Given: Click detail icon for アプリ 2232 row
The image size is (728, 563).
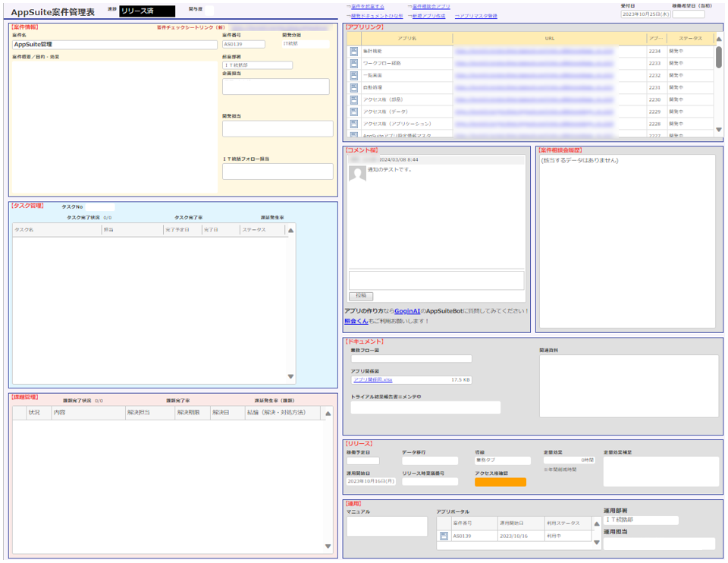Looking at the screenshot, I should point(354,76).
